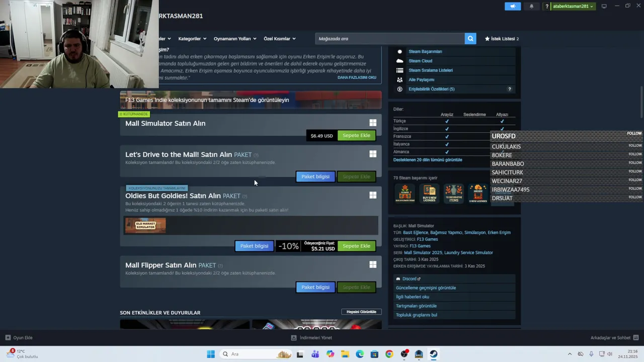644x362 pixels.
Task: Add Mall Simulator to cart at $6.49
Action: click(356, 135)
